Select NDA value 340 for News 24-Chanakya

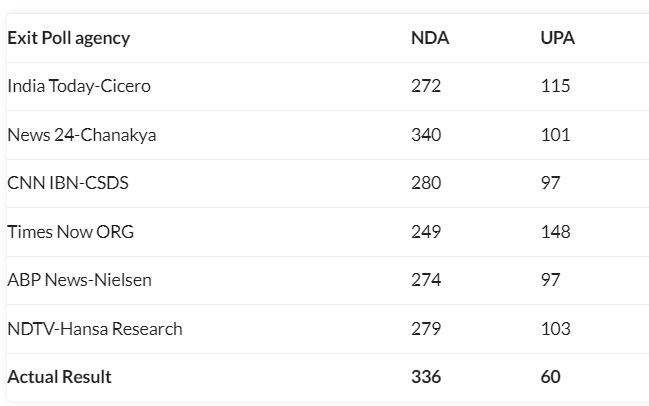[426, 135]
